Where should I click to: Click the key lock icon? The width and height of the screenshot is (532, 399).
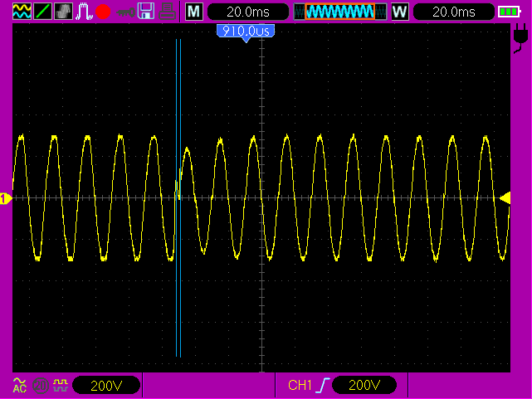[x=125, y=12]
